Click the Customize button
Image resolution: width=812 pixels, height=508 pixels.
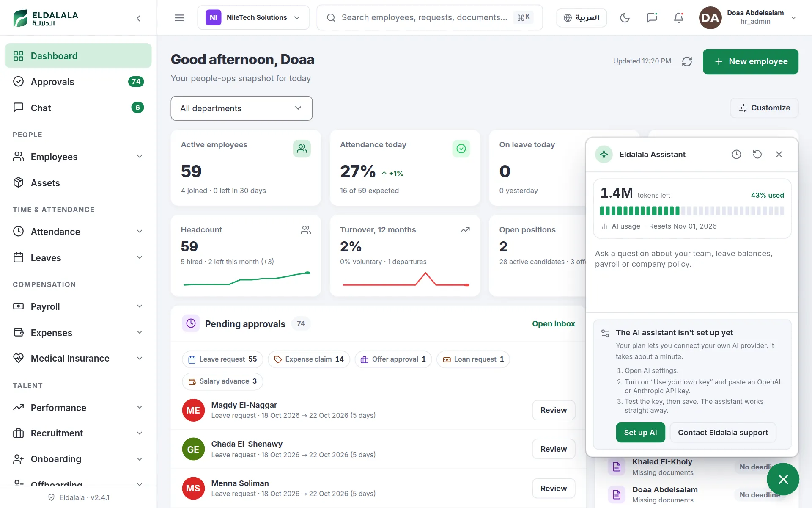click(x=764, y=108)
